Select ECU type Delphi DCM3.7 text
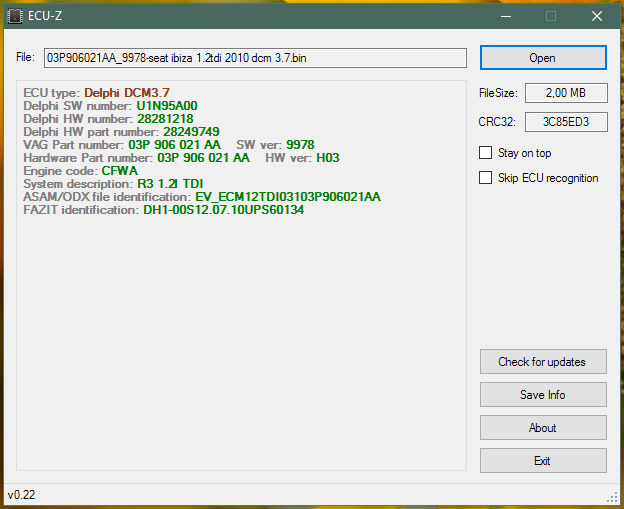Image resolution: width=624 pixels, height=509 pixels. pos(127,93)
